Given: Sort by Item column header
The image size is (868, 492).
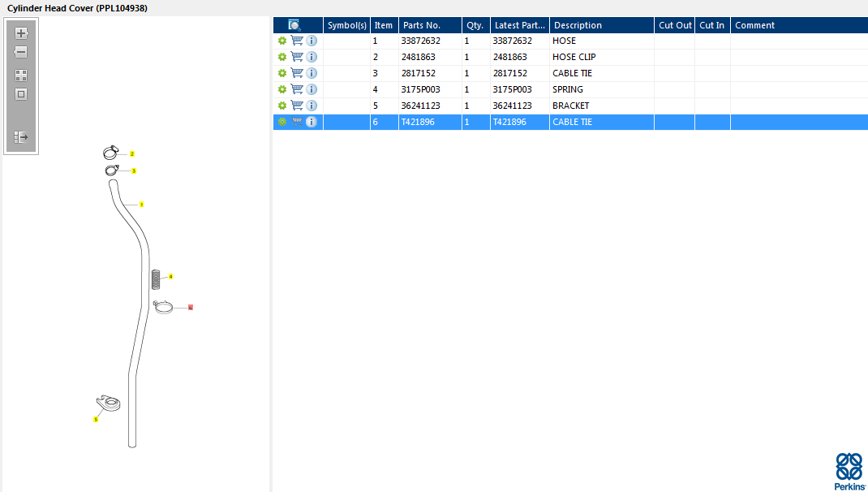Looking at the screenshot, I should click(x=385, y=25).
